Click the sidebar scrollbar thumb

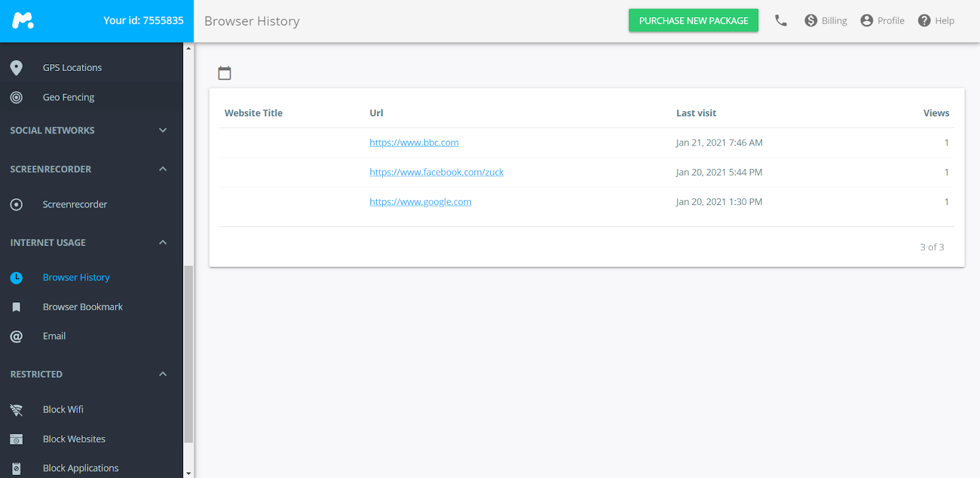click(x=189, y=354)
